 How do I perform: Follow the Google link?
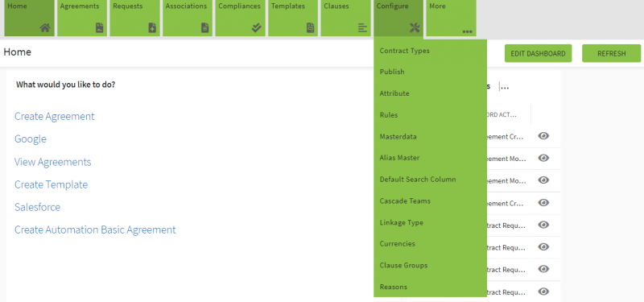[31, 139]
